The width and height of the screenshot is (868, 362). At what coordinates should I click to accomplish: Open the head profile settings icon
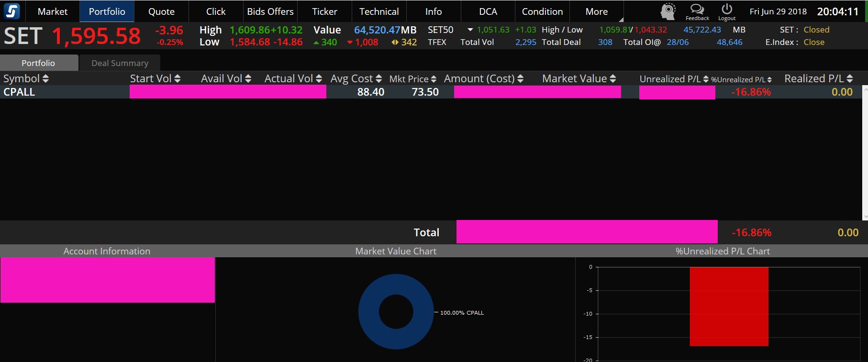[668, 11]
